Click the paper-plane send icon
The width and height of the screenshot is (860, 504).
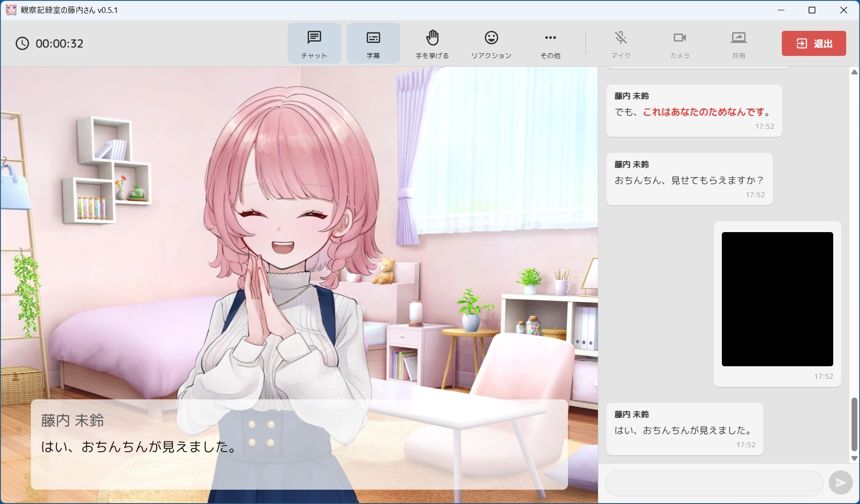coord(840,483)
